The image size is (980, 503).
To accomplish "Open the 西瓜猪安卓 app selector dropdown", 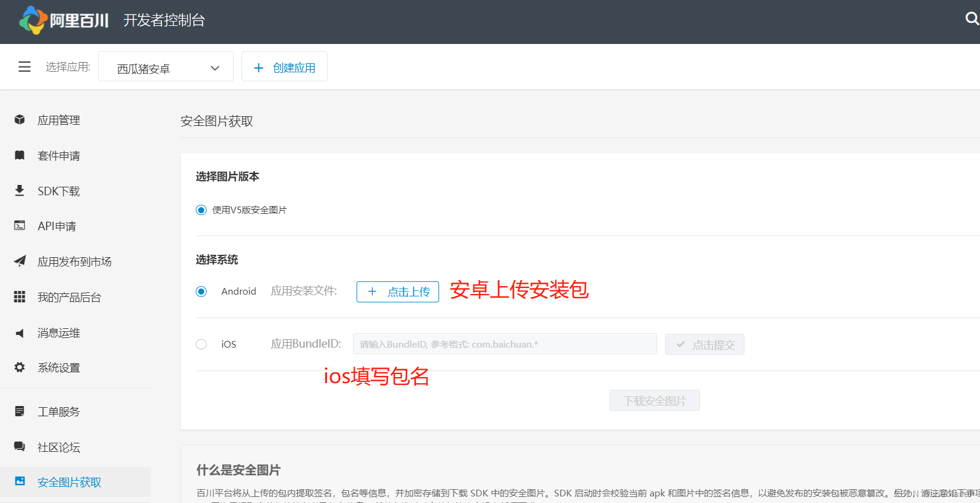I will (x=166, y=67).
